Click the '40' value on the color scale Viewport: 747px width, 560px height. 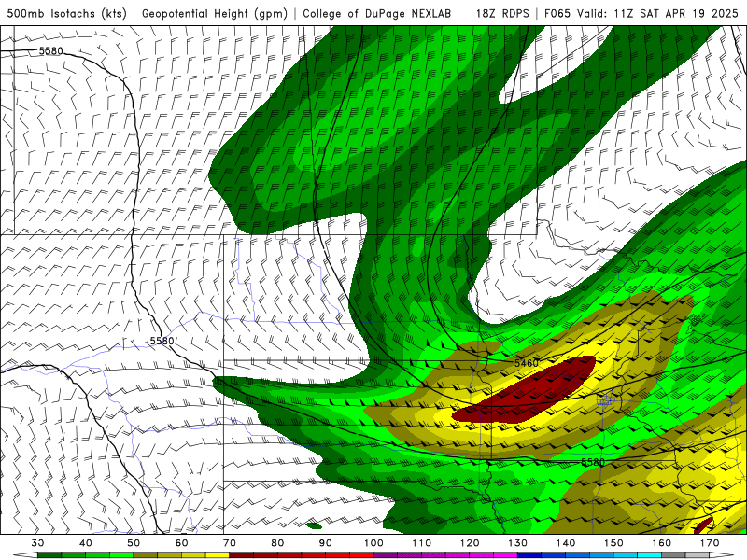tap(86, 543)
